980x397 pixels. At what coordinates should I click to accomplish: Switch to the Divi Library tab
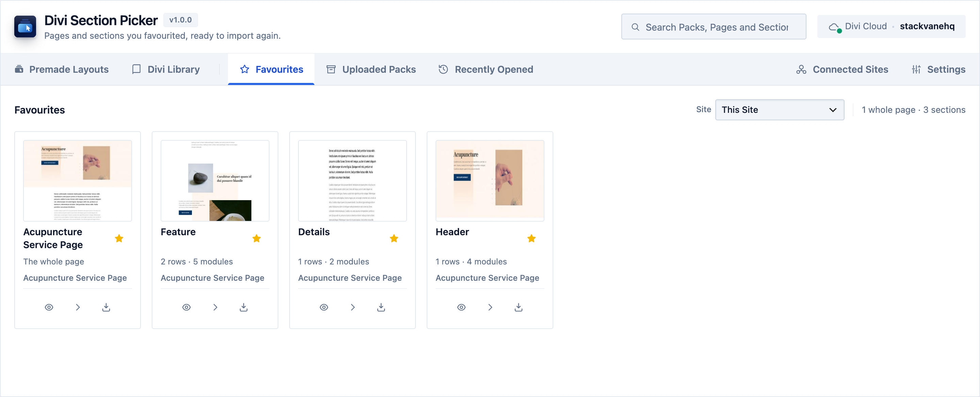[x=166, y=69]
